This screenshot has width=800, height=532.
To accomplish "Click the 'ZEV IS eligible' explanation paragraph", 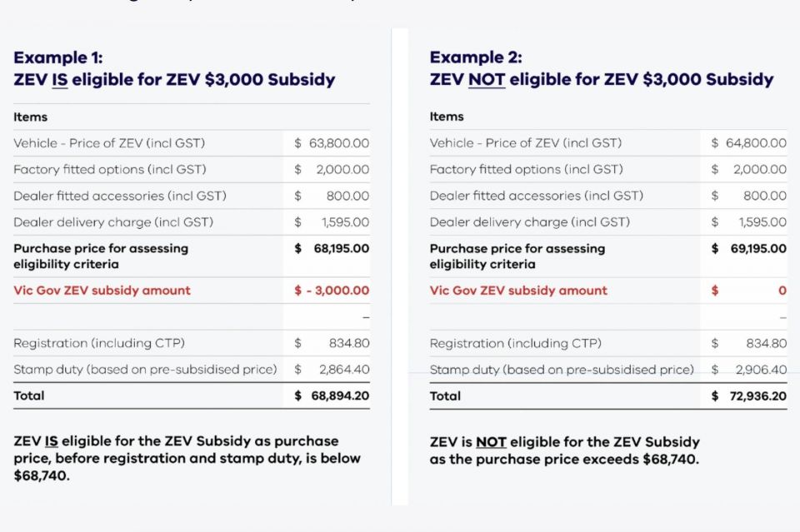I will (187, 458).
